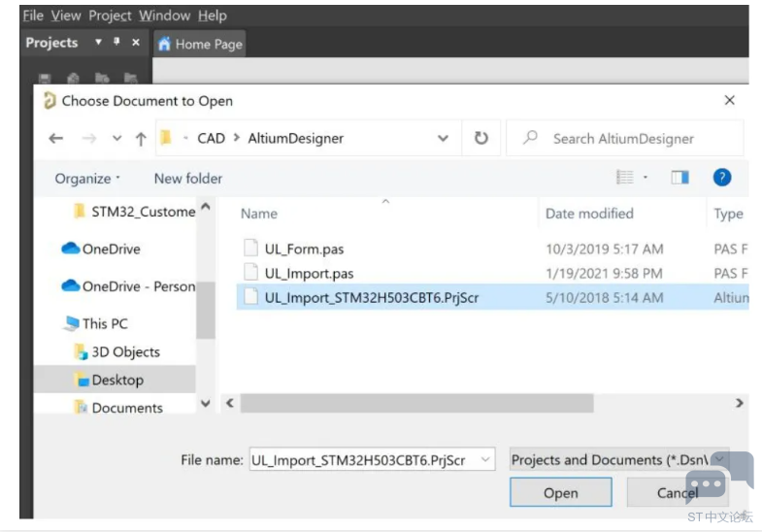Select This PC in navigation pane

click(96, 323)
